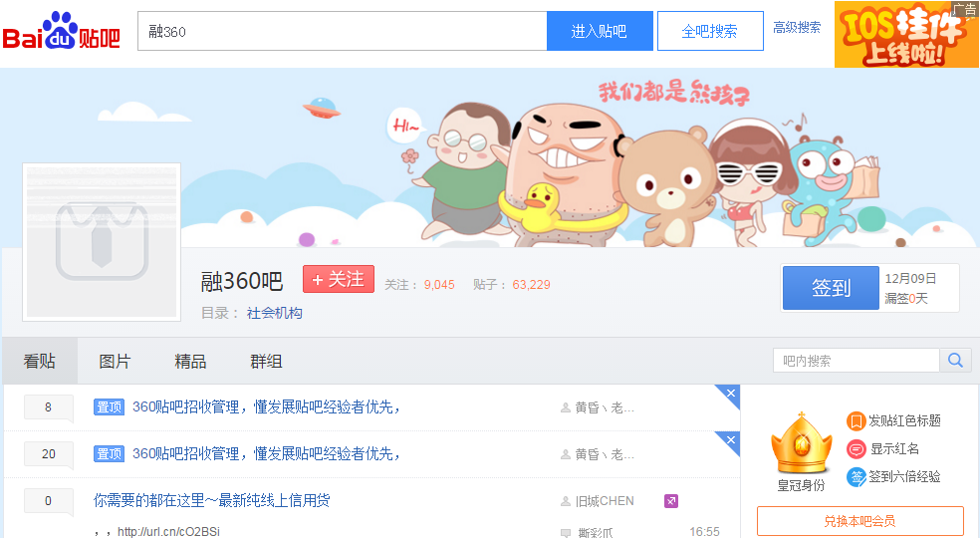Open last replier 断彩爪
This screenshot has height=538, width=980.
pyautogui.click(x=596, y=532)
